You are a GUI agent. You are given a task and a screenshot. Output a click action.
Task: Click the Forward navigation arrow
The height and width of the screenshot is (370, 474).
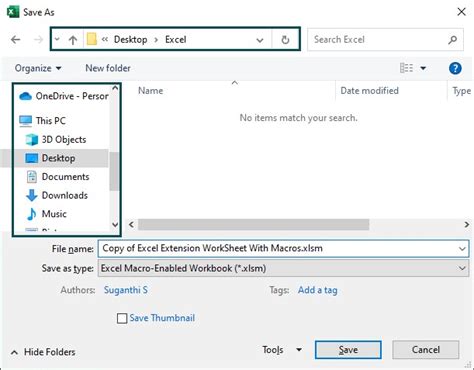39,40
